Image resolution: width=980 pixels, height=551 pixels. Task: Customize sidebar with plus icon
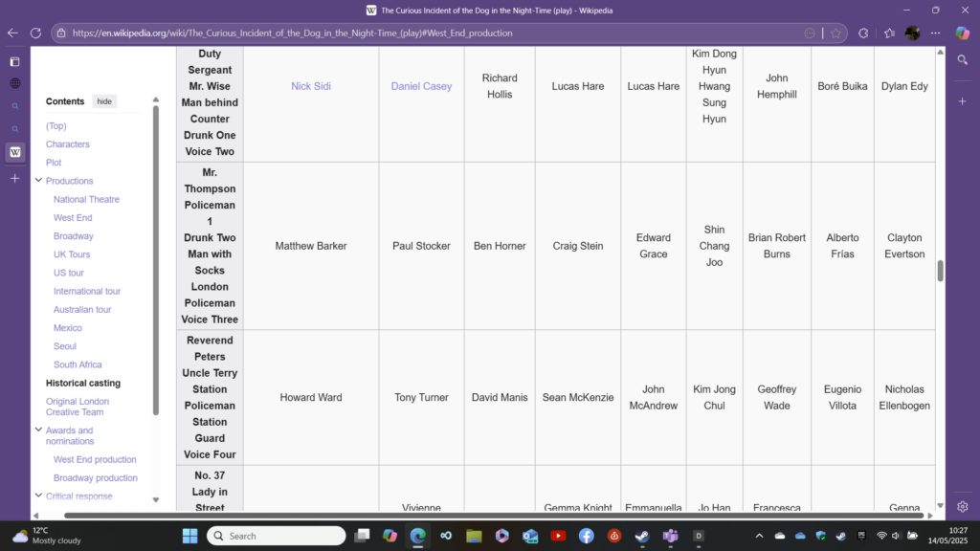(x=963, y=101)
